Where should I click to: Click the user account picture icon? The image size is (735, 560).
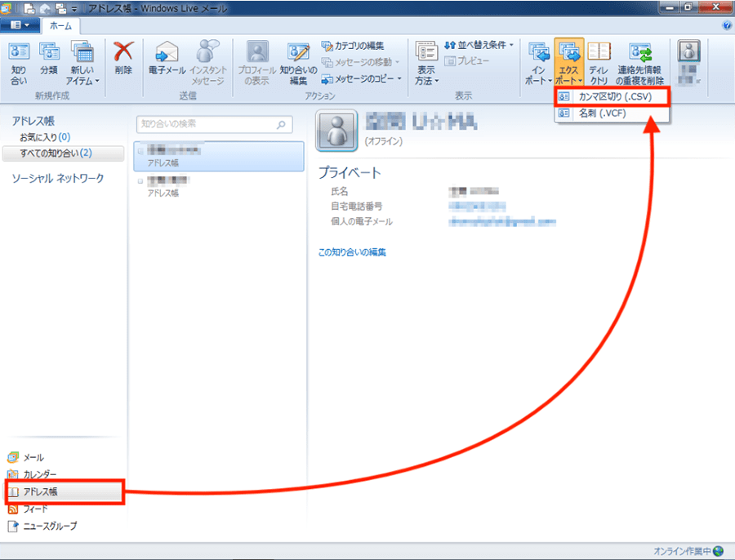click(x=689, y=51)
